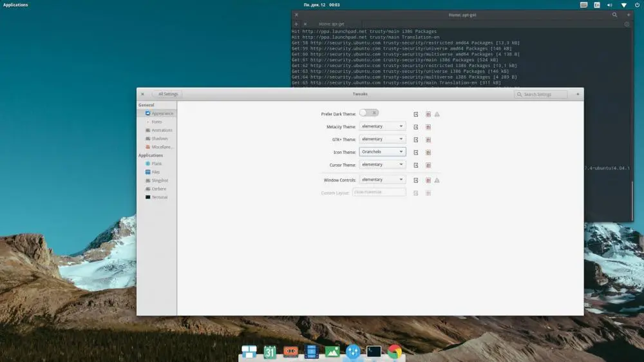Open the network indicator in top panel
The height and width of the screenshot is (362, 644).
tap(623, 5)
